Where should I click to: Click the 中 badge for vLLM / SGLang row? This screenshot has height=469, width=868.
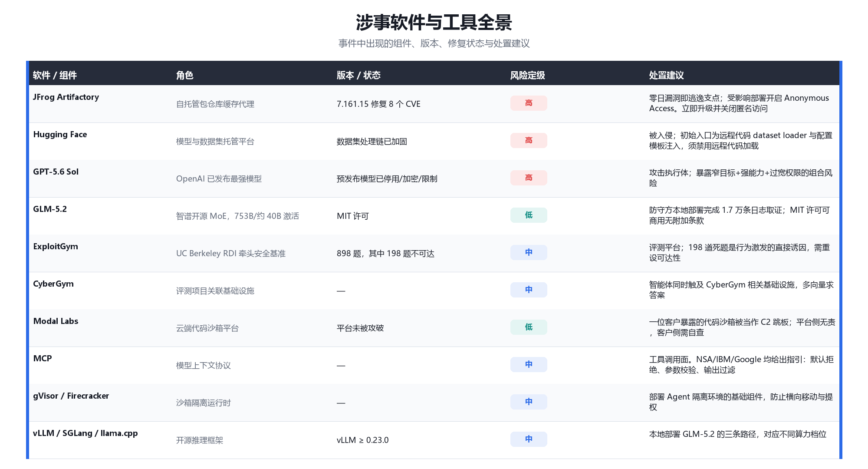pyautogui.click(x=529, y=439)
